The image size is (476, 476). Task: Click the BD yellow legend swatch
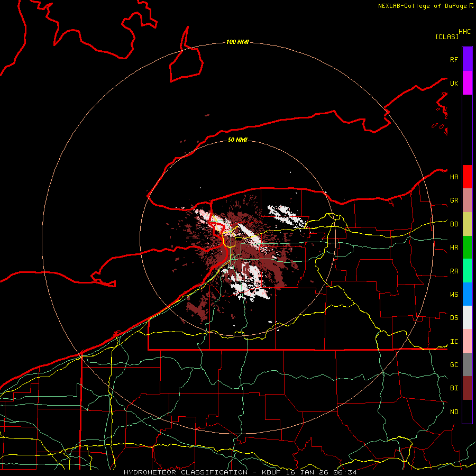(467, 224)
